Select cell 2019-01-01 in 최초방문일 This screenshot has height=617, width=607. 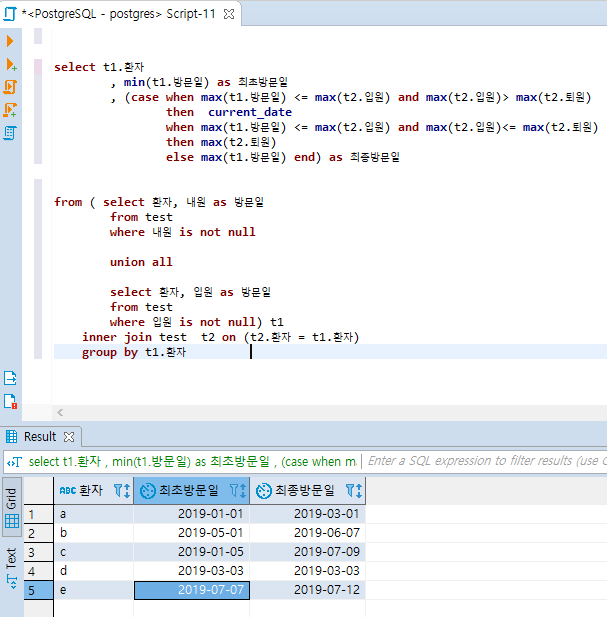(192, 514)
